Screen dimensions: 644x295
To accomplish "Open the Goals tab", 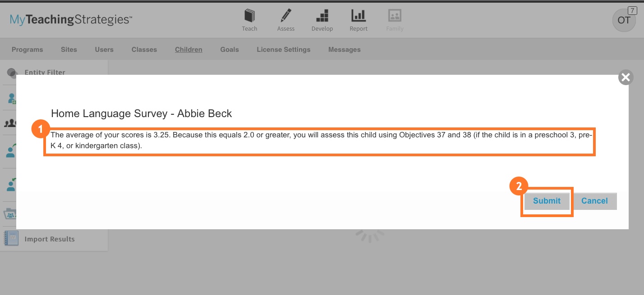I will (x=230, y=50).
